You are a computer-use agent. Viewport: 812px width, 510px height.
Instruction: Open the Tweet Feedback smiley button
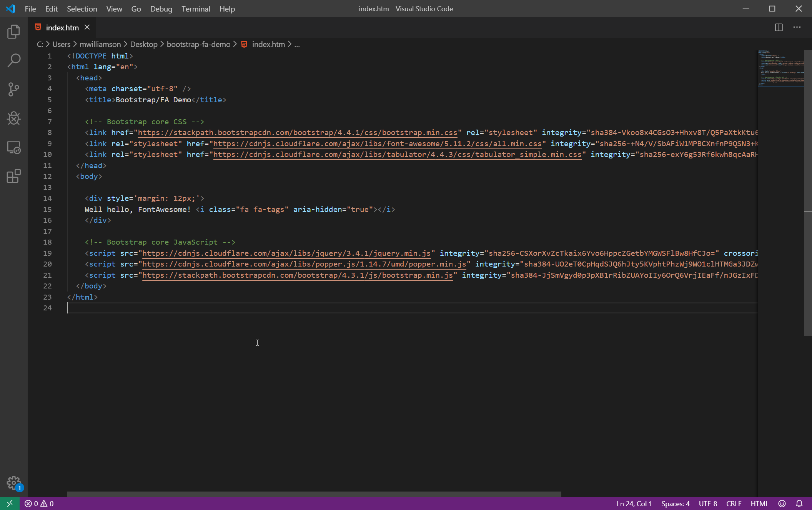[x=782, y=503]
